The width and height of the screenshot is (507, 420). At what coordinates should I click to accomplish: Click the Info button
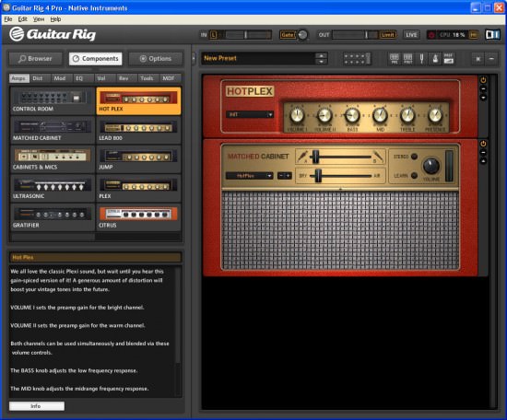(x=37, y=406)
